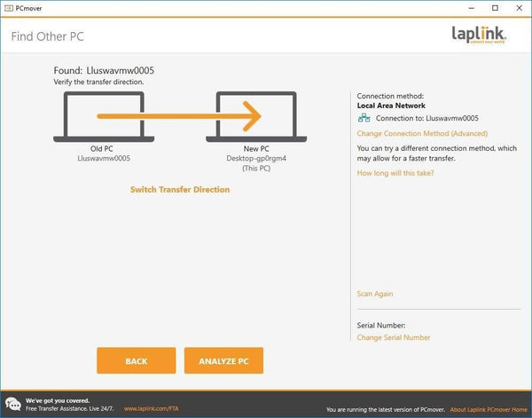Click 'We've got you covered.' text

tap(58, 400)
